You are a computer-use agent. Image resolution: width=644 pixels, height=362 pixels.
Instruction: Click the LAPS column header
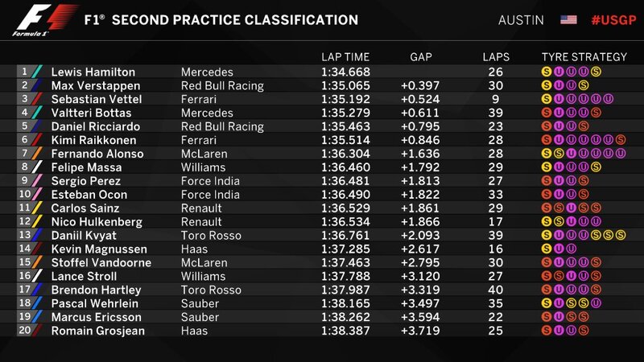(496, 57)
